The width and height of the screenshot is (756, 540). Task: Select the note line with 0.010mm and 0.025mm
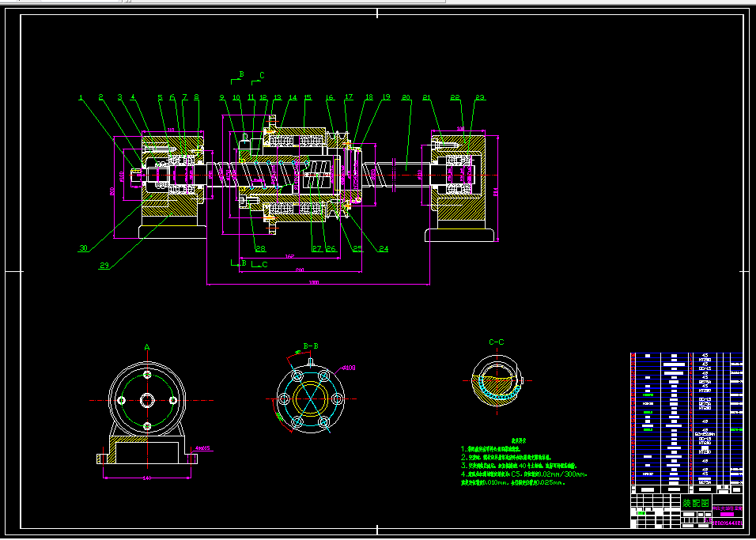pyautogui.click(x=513, y=482)
